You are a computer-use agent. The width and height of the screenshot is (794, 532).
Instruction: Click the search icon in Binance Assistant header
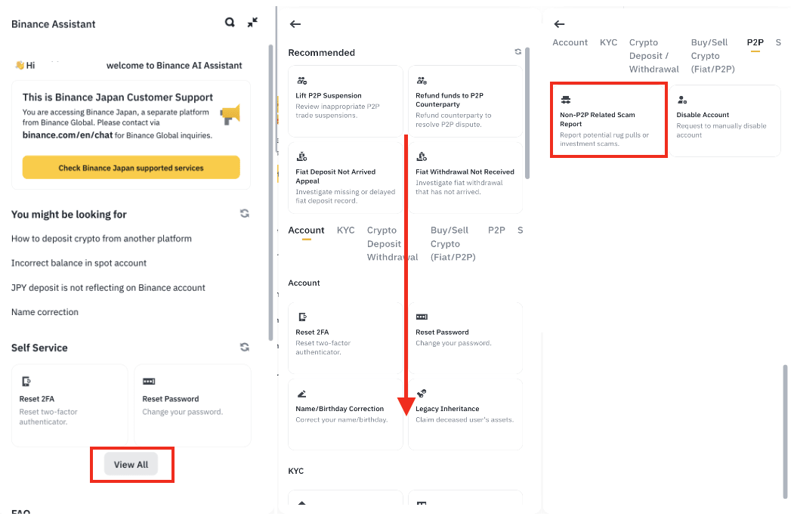coord(230,23)
